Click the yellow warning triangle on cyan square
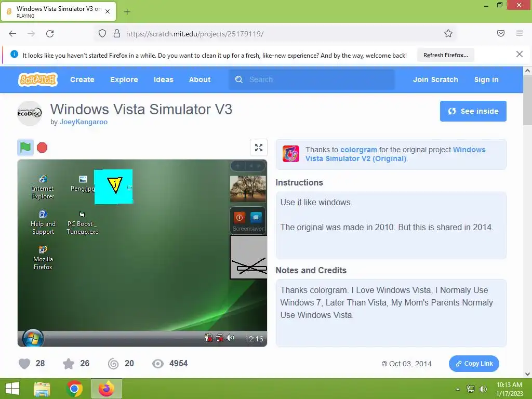532x399 pixels. [115, 185]
